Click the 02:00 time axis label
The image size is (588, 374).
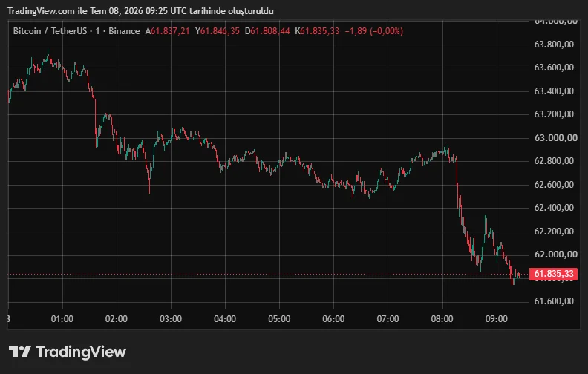click(x=117, y=319)
